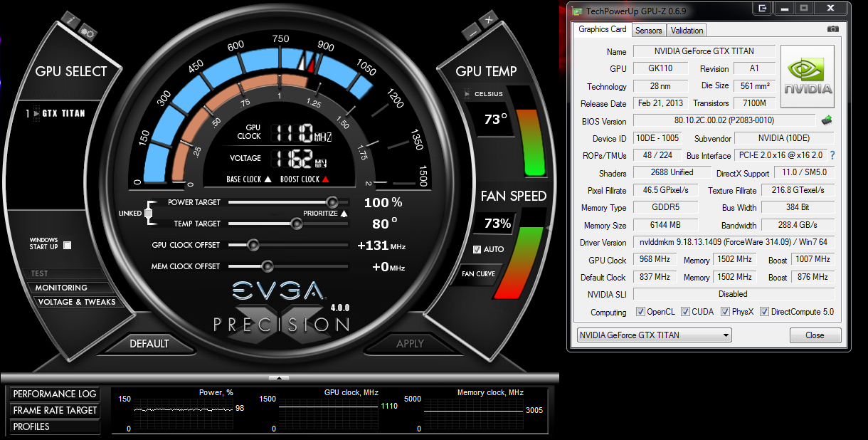
Task: Click the Temp Target slider handle
Action: 297,224
